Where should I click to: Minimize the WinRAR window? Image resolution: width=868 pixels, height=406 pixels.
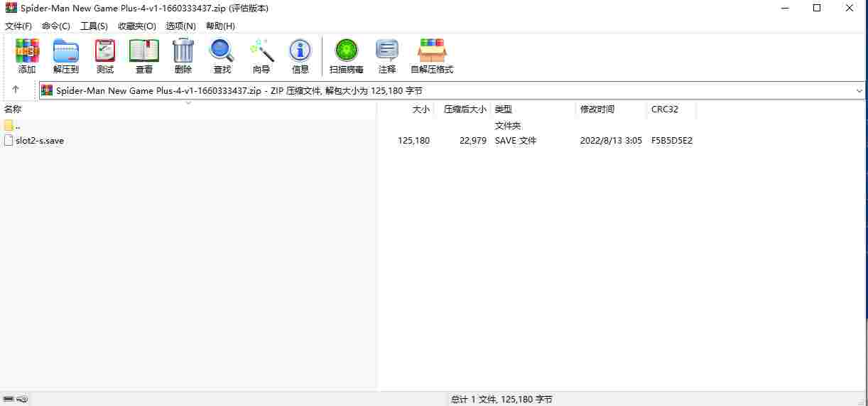click(x=785, y=9)
